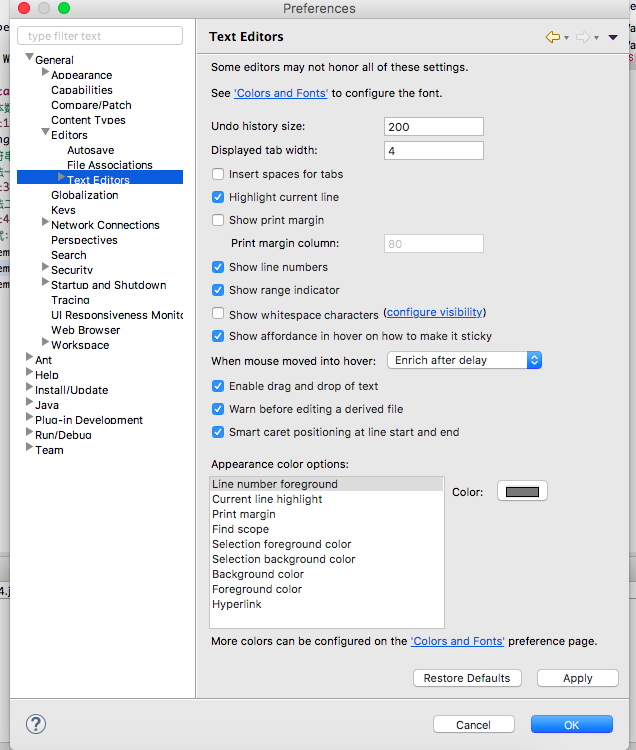Enable Insert spaces for tabs
This screenshot has height=750, width=636.
[x=218, y=174]
